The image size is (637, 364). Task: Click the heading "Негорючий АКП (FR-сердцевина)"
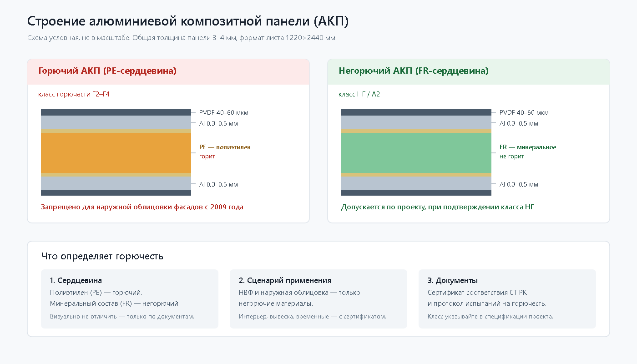414,71
